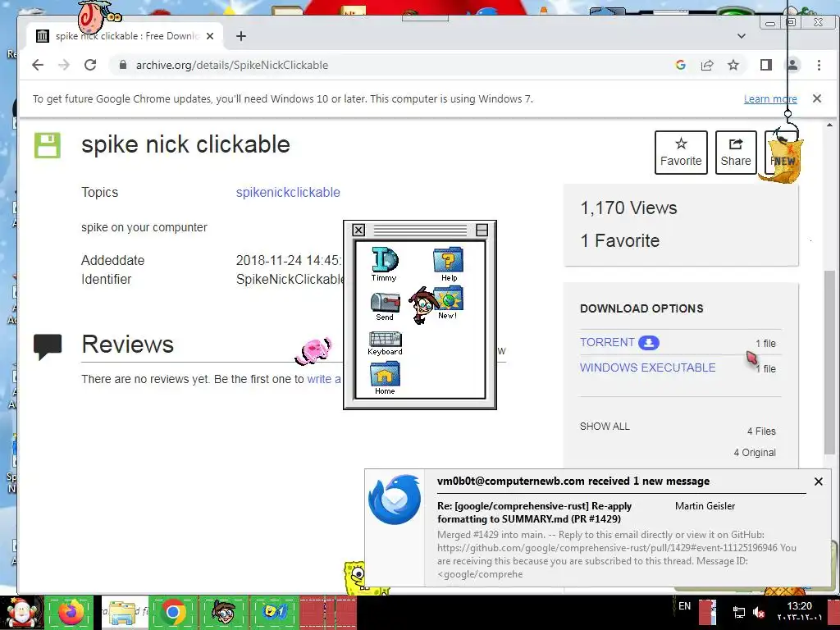The width and height of the screenshot is (840, 630).
Task: Click the network tray icon
Action: coord(739,612)
